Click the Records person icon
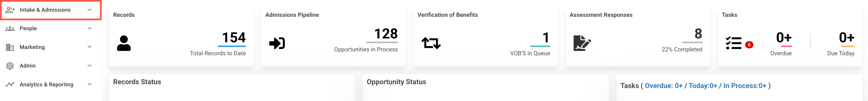 coord(124,43)
